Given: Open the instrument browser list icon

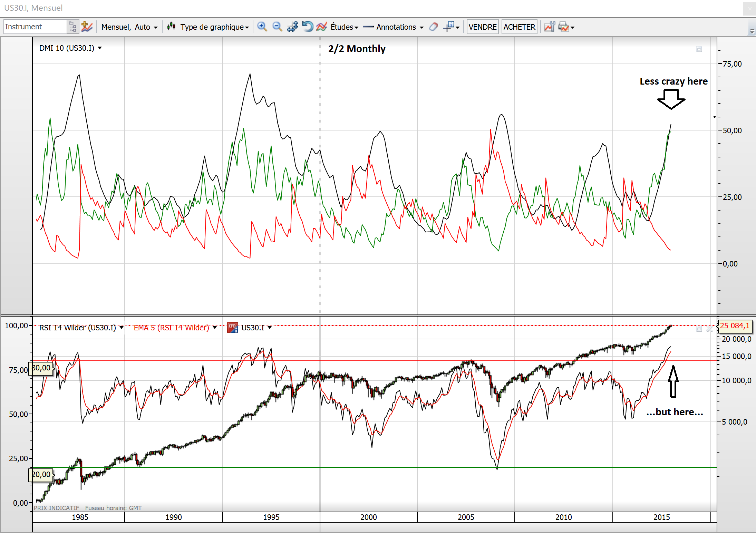Looking at the screenshot, I should (x=73, y=27).
